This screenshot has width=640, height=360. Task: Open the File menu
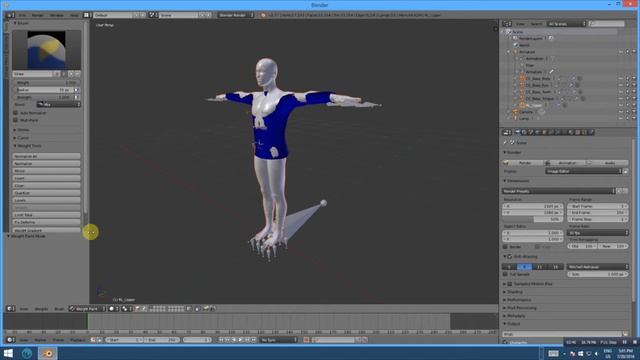tap(22, 15)
